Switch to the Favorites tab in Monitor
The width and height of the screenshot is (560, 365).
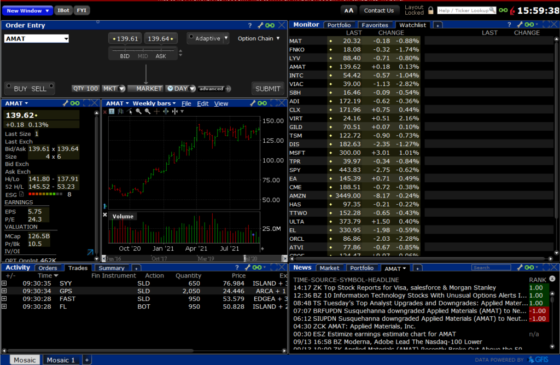pyautogui.click(x=374, y=25)
